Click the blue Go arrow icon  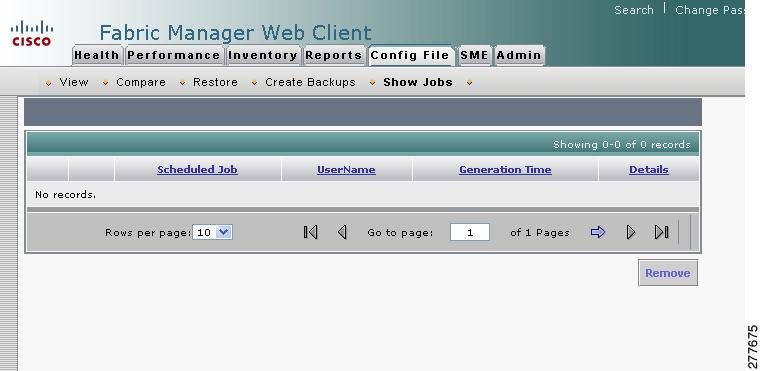click(x=598, y=232)
